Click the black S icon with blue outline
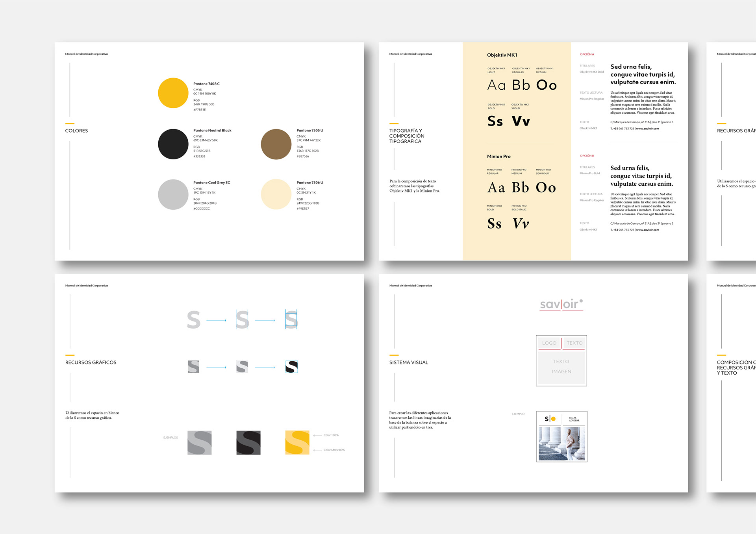 (x=291, y=367)
